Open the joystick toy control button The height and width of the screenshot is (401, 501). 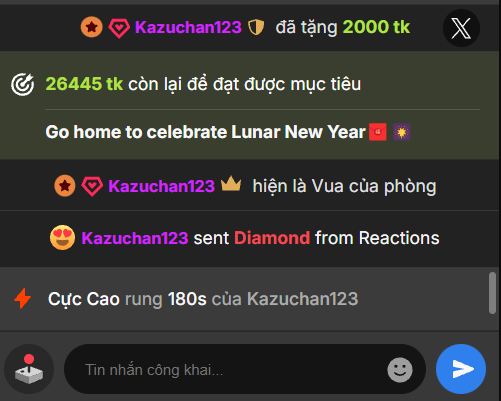pyautogui.click(x=29, y=369)
